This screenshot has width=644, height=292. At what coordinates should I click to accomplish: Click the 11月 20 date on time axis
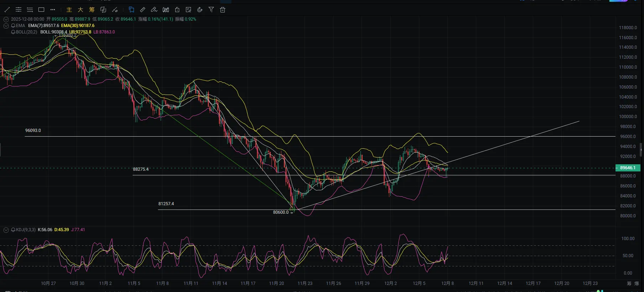pyautogui.click(x=276, y=283)
